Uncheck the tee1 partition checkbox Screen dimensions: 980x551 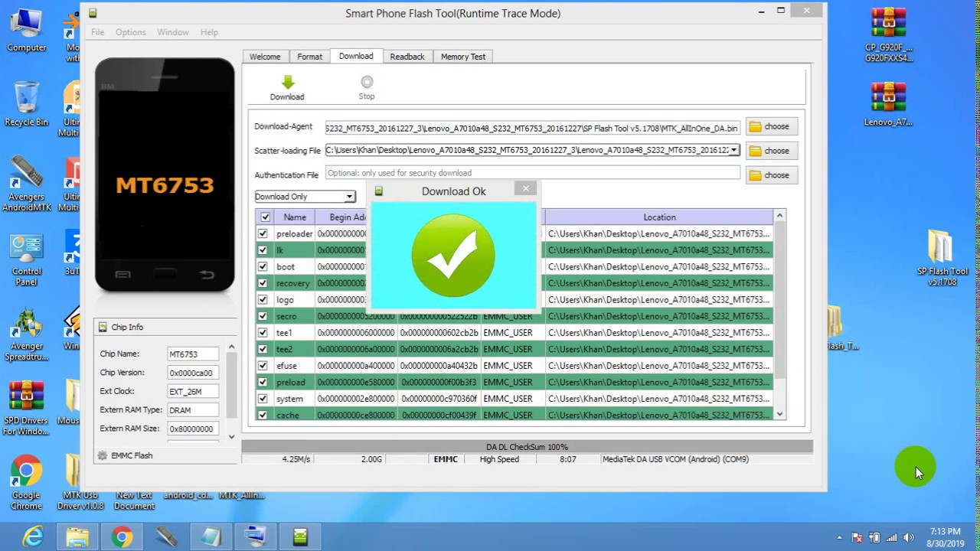[x=263, y=333]
